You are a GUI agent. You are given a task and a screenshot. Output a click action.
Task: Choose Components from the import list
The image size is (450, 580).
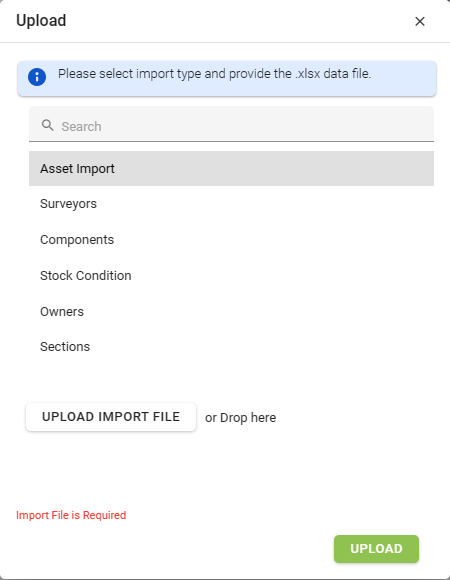pyautogui.click(x=231, y=240)
